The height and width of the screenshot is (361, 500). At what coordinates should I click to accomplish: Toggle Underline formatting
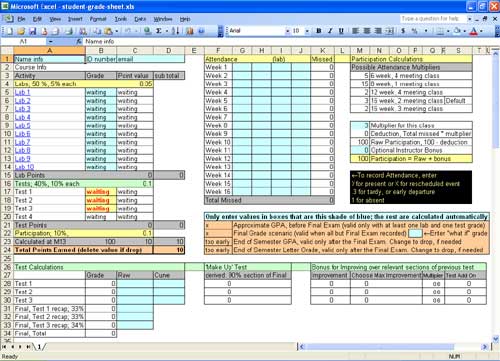pyautogui.click(x=341, y=31)
